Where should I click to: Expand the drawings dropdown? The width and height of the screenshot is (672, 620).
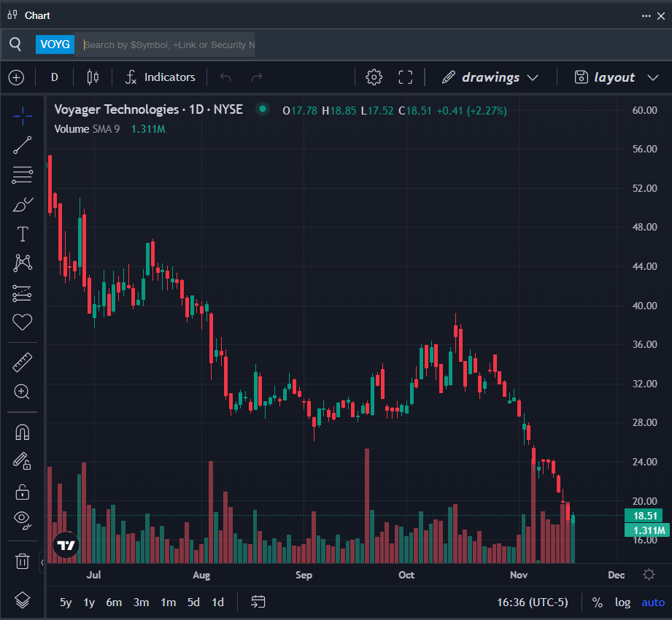coord(490,77)
